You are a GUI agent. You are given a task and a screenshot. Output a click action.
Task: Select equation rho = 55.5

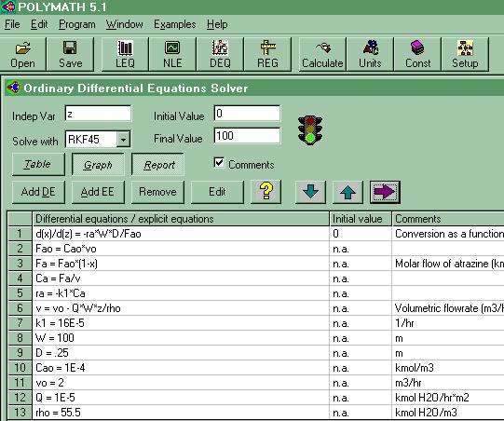pos(181,413)
